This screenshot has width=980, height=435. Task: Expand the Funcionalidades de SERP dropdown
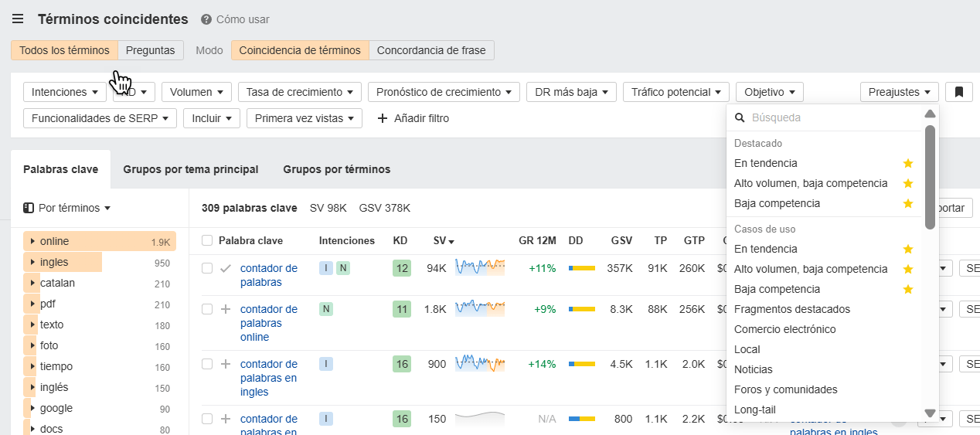pos(100,118)
